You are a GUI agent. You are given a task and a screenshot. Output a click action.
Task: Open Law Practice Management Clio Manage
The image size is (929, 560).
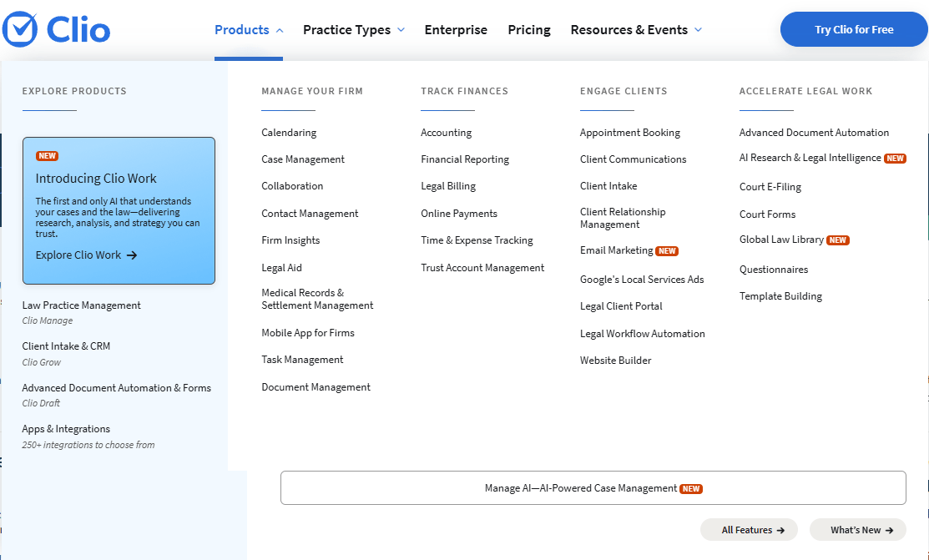pyautogui.click(x=82, y=305)
